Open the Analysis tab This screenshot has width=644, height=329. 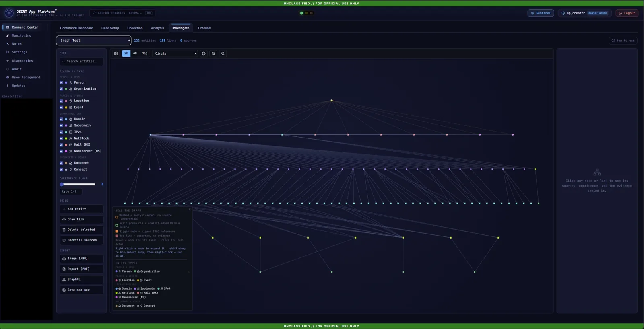157,28
